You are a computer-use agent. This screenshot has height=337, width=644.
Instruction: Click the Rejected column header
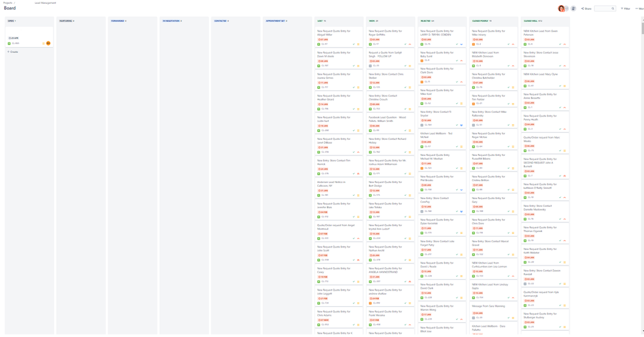point(427,21)
